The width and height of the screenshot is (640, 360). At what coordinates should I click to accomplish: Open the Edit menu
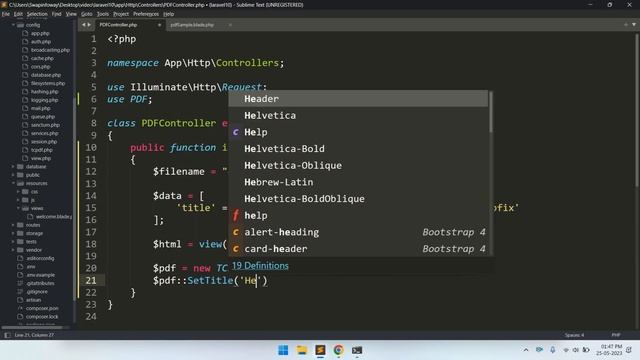[18, 14]
